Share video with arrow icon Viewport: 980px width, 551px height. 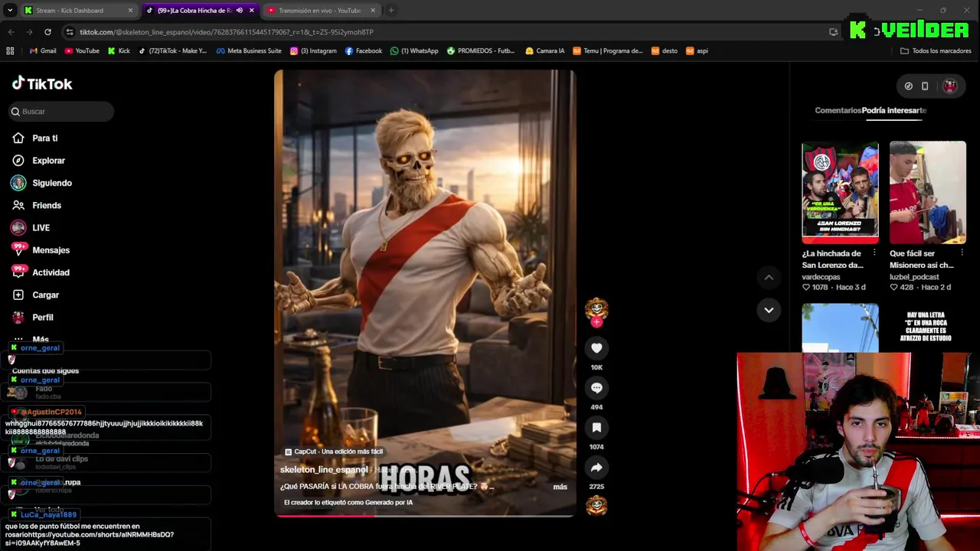(x=596, y=468)
